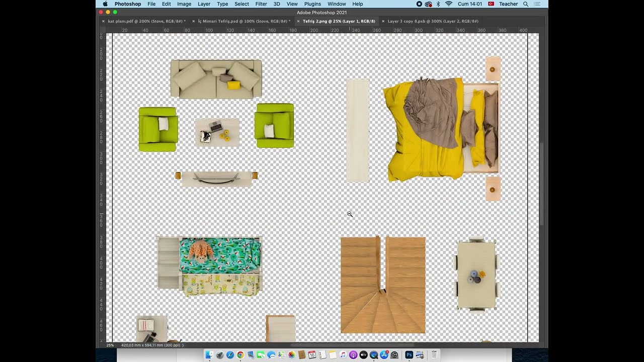Open Spotlight search
The width and height of the screenshot is (644, 362).
point(526,4)
